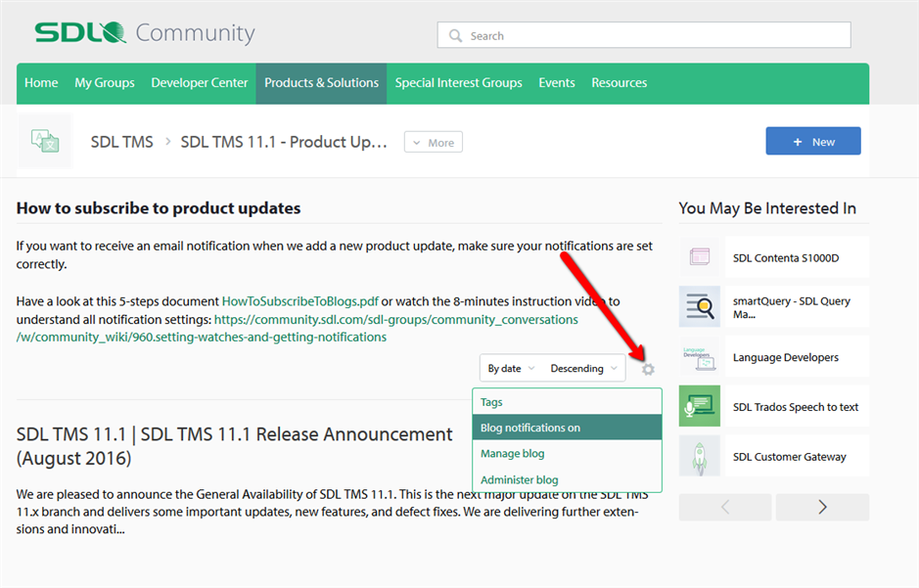Screen dimensions: 919x588
Task: Open the SDL TMS 11.1 Release Announcement post
Action: point(235,446)
